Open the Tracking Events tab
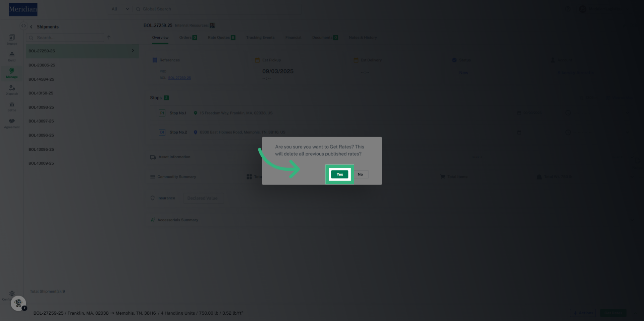 click(x=260, y=38)
